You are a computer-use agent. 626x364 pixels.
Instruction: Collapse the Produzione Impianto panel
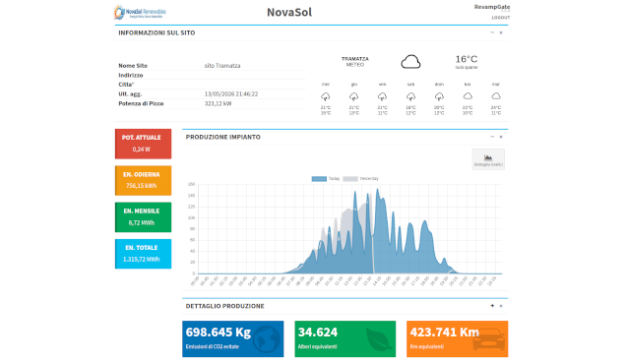(x=492, y=137)
